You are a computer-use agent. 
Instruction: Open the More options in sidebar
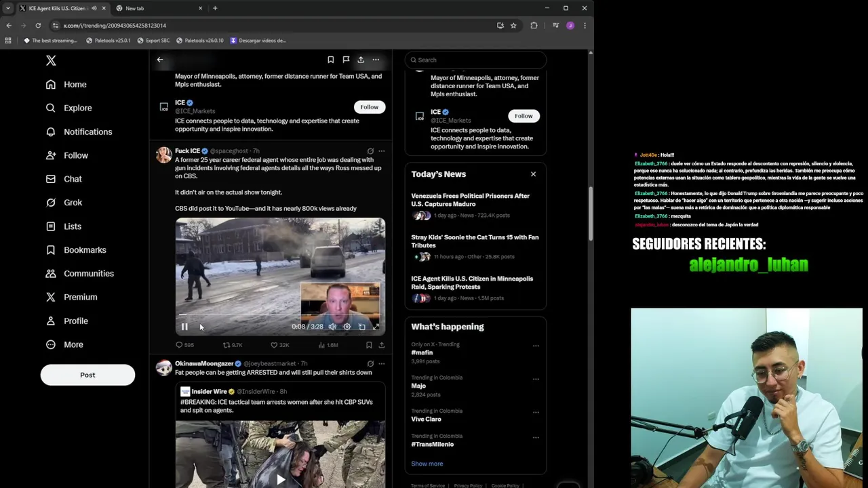(x=64, y=344)
